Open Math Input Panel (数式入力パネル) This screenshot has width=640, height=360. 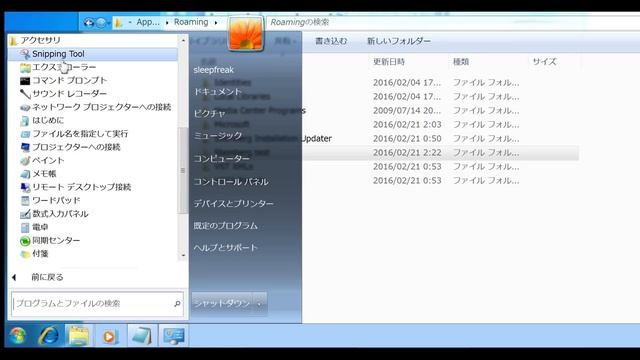(x=54, y=214)
